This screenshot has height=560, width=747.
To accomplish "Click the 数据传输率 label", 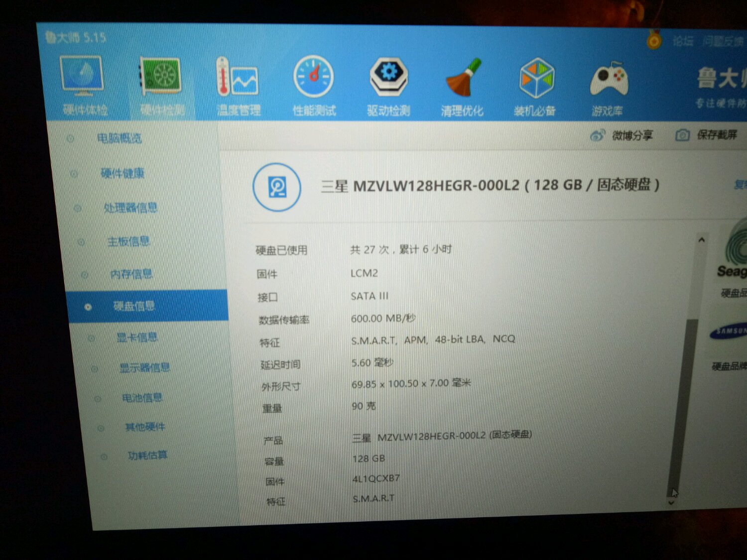I will pos(284,320).
